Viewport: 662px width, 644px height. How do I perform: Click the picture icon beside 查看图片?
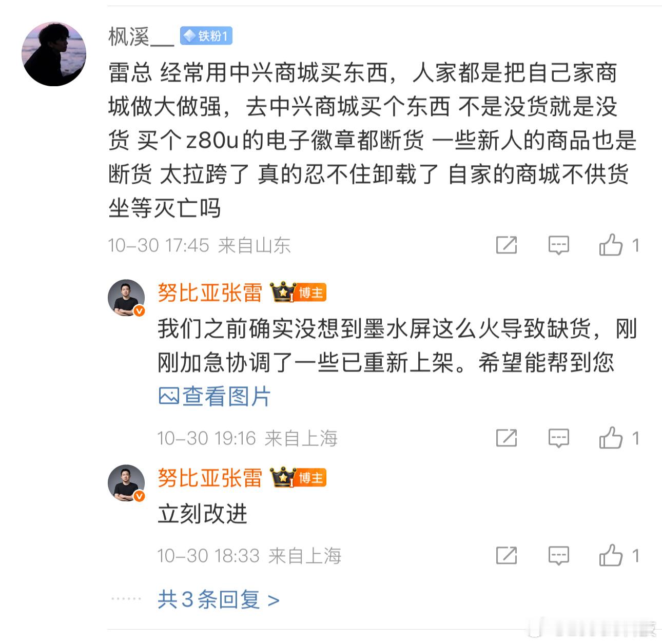[x=169, y=396]
